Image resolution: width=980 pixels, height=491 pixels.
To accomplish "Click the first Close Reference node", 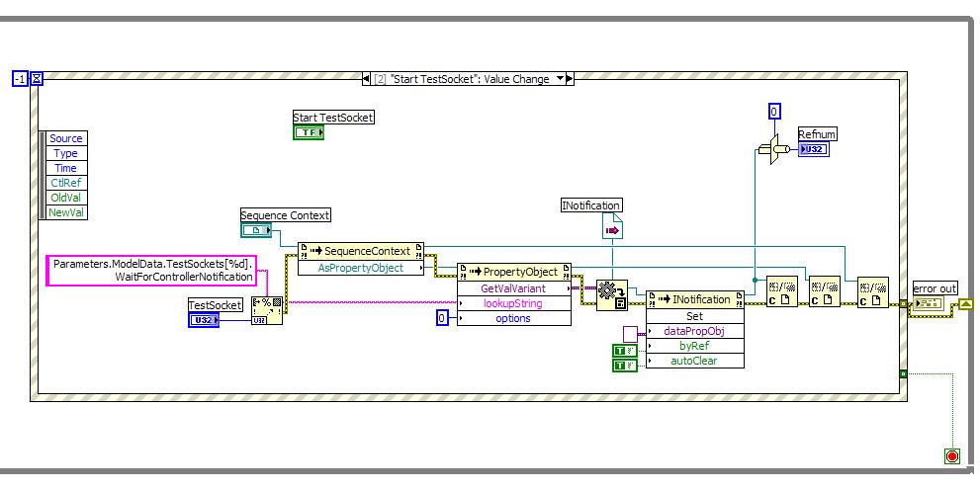I will [782, 291].
